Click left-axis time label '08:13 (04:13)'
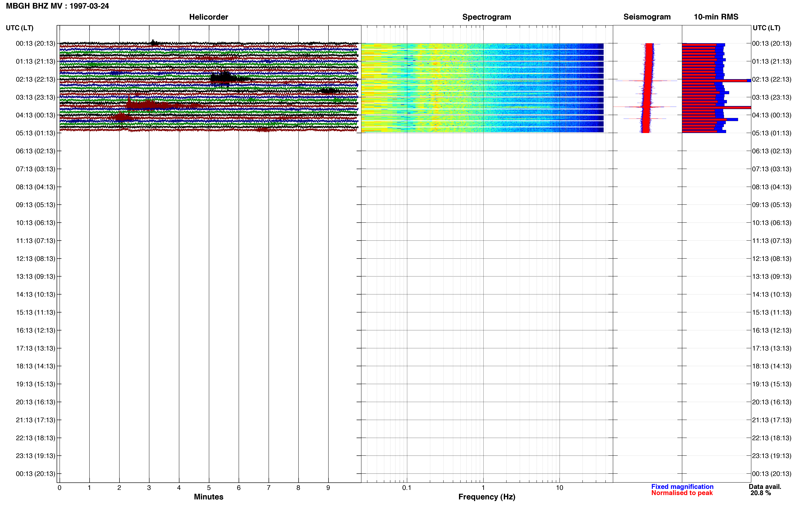Viewport: 812px width, 508px height. tap(36, 187)
